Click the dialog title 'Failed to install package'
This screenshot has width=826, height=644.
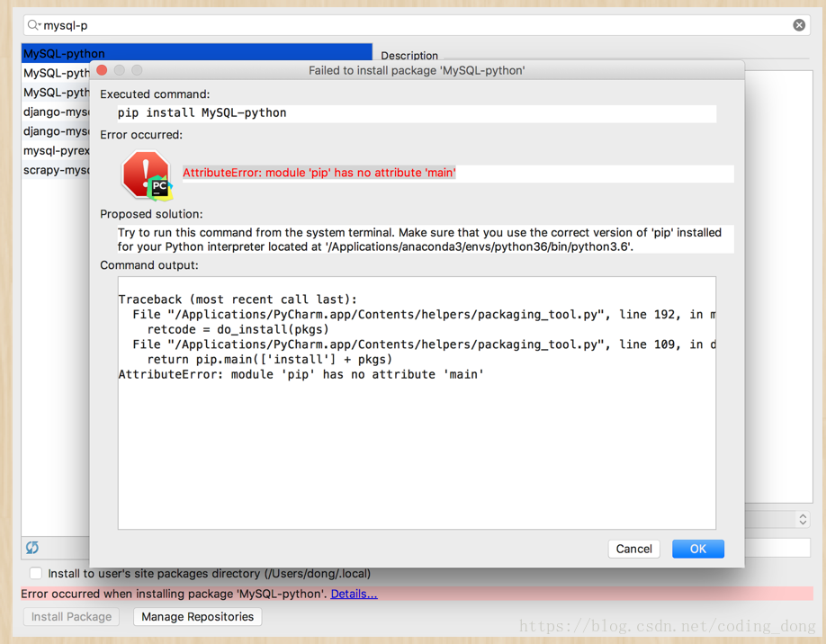coord(417,70)
